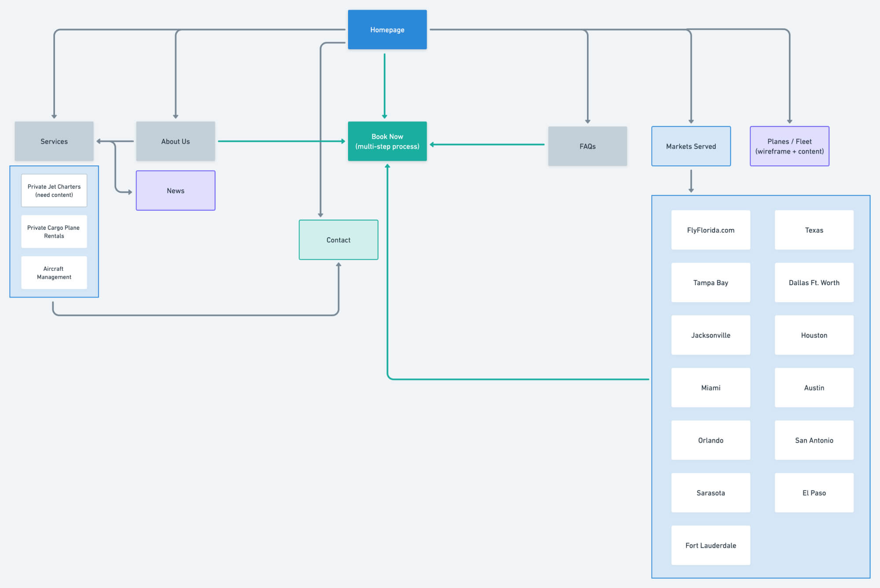Select the Markets Served node
The height and width of the screenshot is (588, 880).
click(691, 146)
